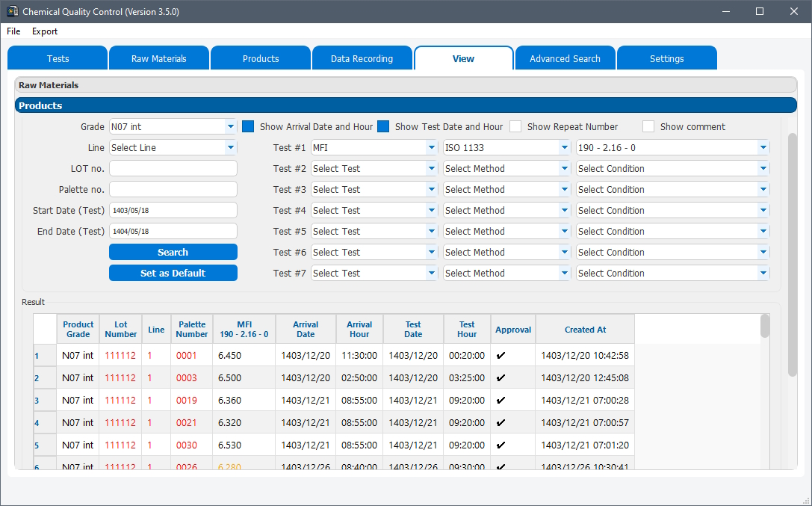
Task: Expand Test #2 Select Condition dropdown
Action: pyautogui.click(x=672, y=169)
